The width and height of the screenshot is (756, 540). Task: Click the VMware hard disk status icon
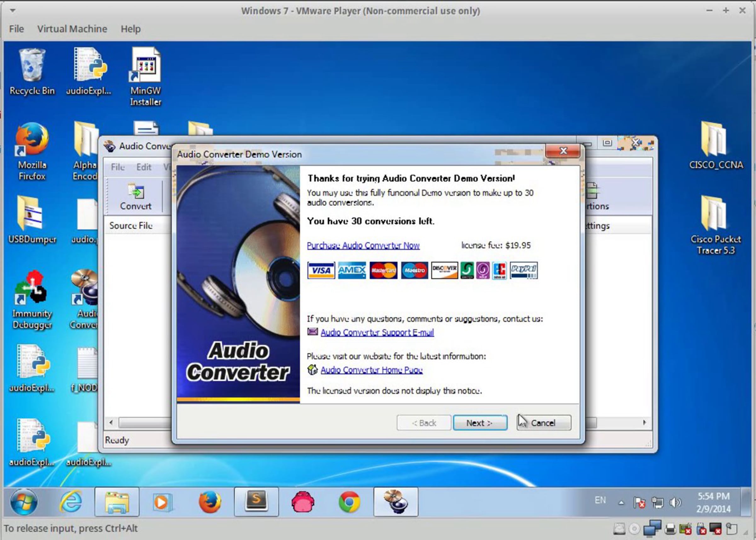click(619, 528)
